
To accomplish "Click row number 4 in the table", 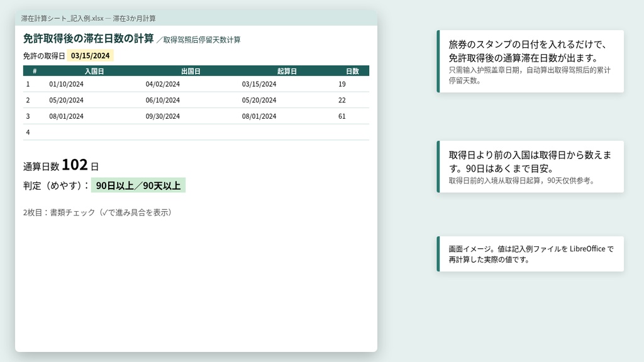I will (x=28, y=132).
